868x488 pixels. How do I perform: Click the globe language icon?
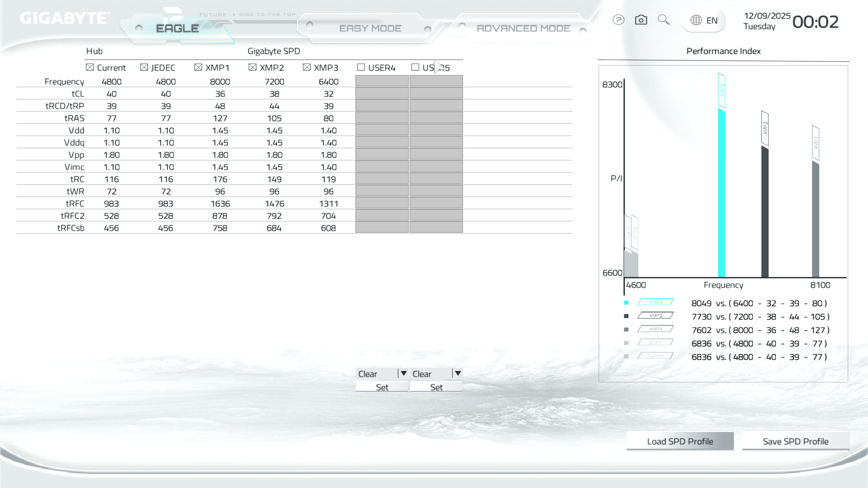coord(696,20)
